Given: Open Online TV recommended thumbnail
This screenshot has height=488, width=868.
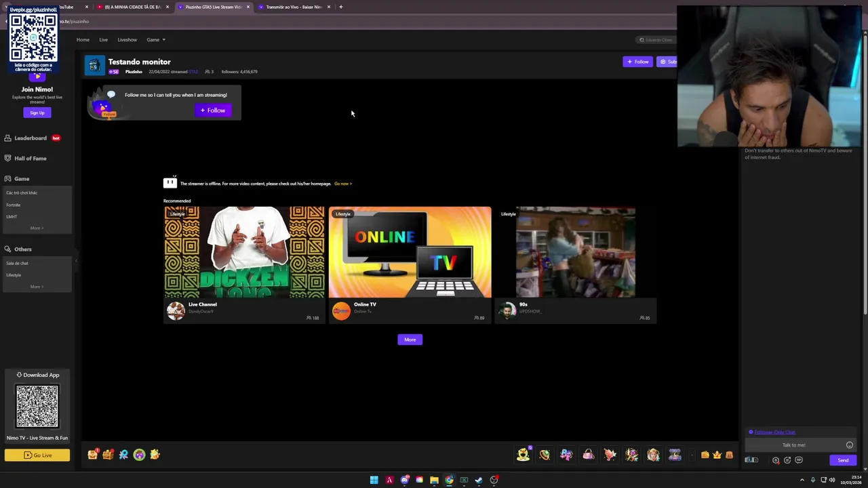Looking at the screenshot, I should (410, 252).
